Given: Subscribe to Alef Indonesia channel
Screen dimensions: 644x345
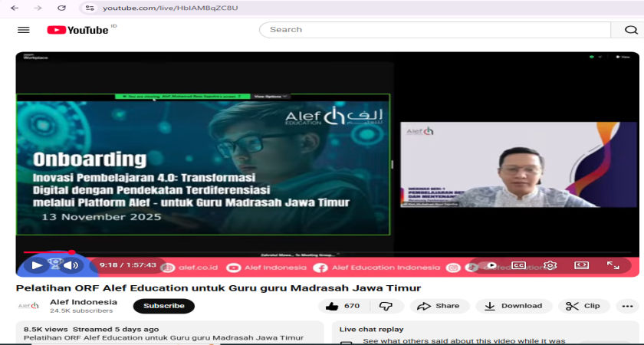Looking at the screenshot, I should [x=163, y=306].
